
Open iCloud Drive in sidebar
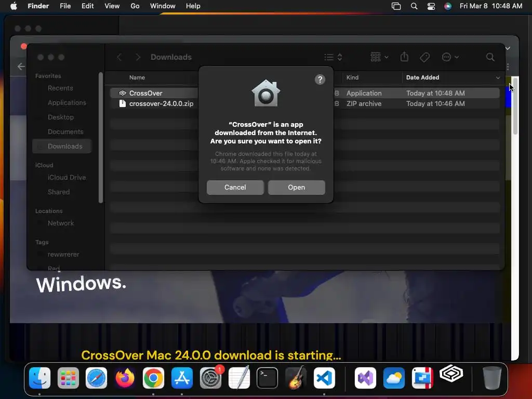pos(66,178)
